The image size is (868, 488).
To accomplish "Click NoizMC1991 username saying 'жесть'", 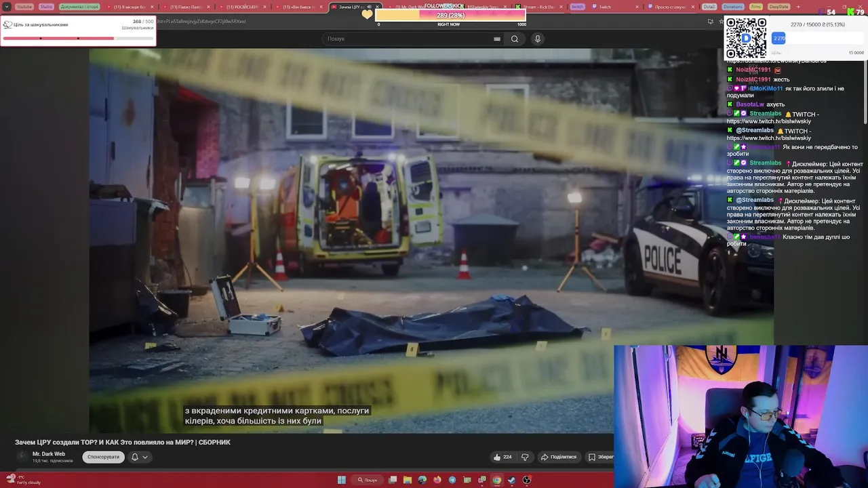I will pyautogui.click(x=753, y=79).
